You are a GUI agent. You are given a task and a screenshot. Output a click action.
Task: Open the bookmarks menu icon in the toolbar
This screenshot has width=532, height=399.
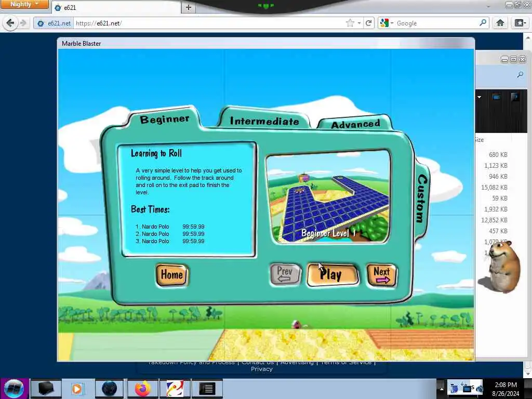(520, 23)
